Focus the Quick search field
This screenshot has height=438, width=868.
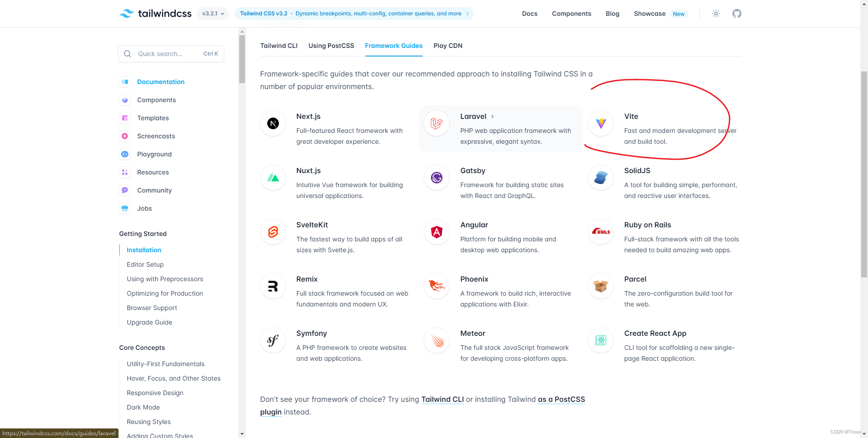171,54
